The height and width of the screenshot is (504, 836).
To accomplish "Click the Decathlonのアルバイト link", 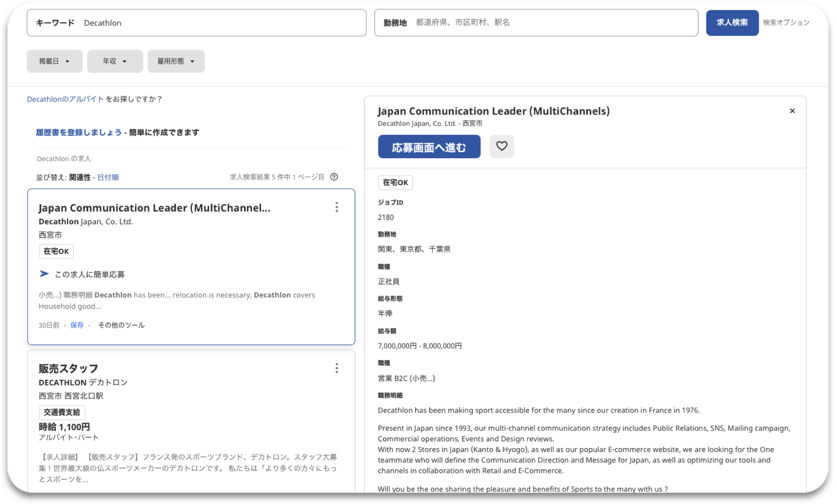I will [65, 99].
